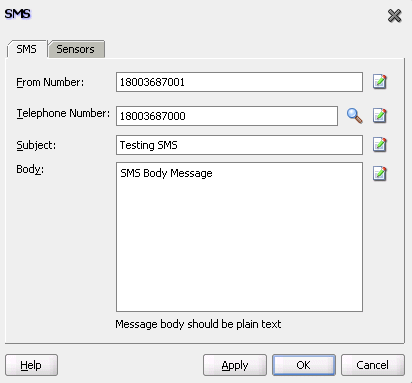The height and width of the screenshot is (383, 412).
Task: Click the 'Telephone Number:' label
Action: pyautogui.click(x=63, y=113)
